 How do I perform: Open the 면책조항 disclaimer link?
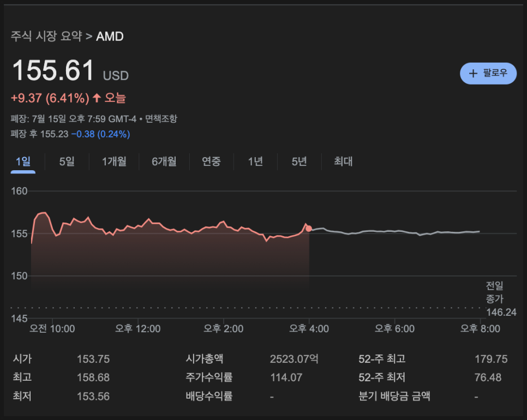(161, 118)
